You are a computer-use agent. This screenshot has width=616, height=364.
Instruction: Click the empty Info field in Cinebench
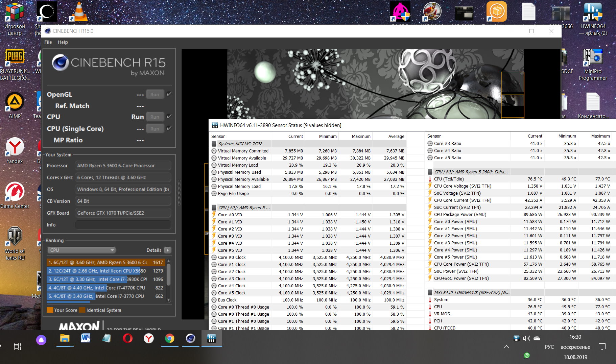pos(123,225)
